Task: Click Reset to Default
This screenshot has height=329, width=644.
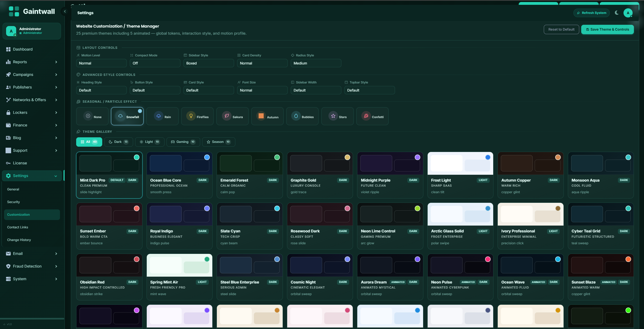Action: (x=561, y=29)
